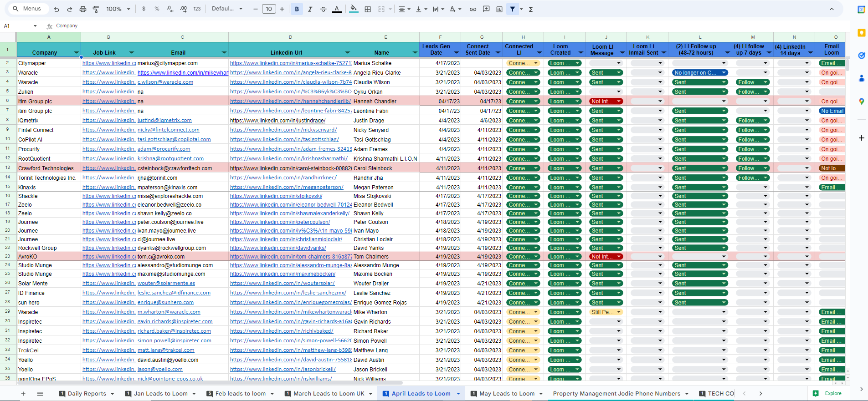Screen dimensions: 868x401
Task: Open the filter views dropdown arrow
Action: click(x=521, y=9)
